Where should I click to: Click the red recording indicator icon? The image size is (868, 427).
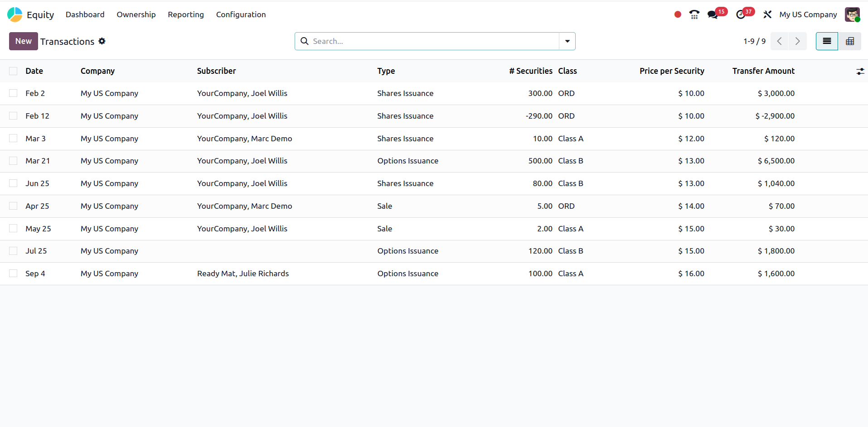pyautogui.click(x=678, y=14)
